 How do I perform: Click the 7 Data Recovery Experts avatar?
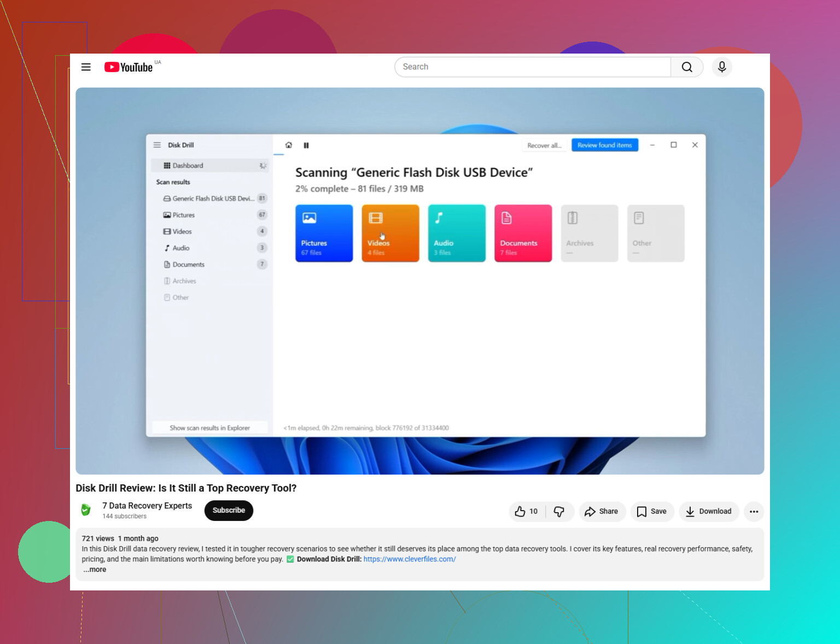click(x=86, y=510)
